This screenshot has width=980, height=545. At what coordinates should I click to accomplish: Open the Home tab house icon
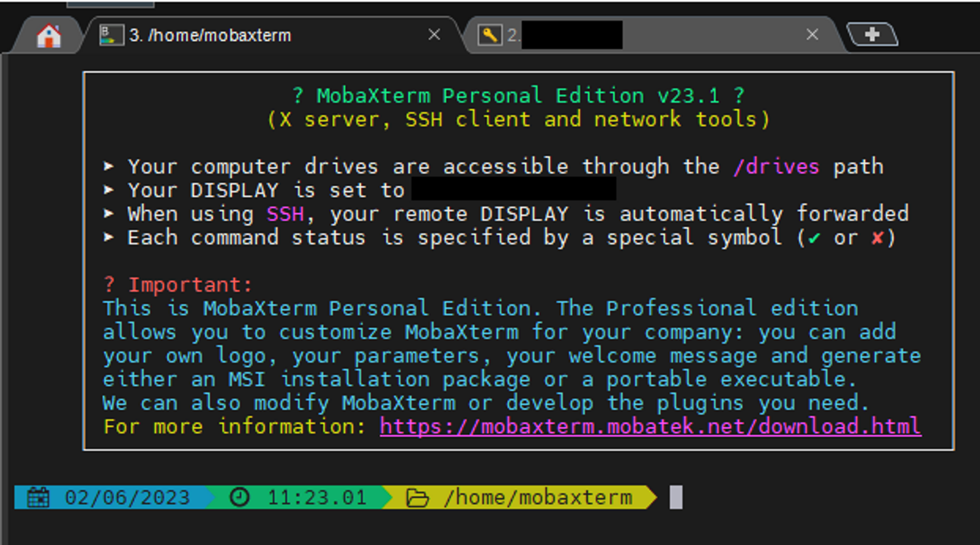[49, 35]
